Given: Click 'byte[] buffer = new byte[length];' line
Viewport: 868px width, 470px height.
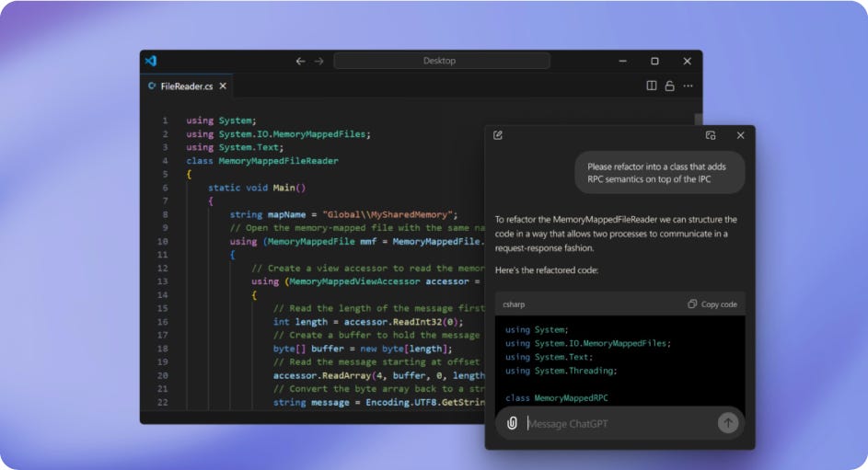Looking at the screenshot, I should point(363,349).
